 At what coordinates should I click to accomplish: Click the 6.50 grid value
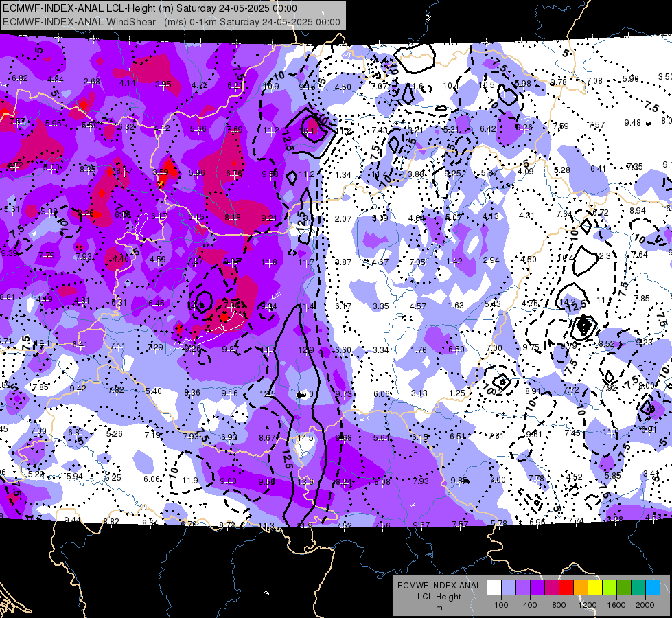coord(456,349)
